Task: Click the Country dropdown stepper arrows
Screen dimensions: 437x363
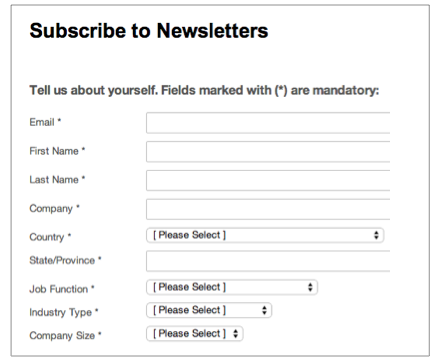Action: [376, 235]
